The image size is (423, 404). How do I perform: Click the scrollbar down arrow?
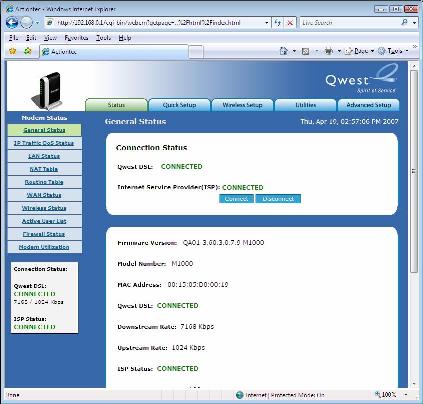click(x=414, y=384)
